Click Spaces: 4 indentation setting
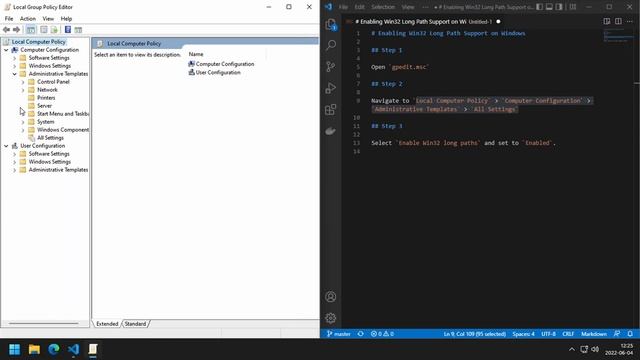The height and width of the screenshot is (360, 640). click(523, 334)
